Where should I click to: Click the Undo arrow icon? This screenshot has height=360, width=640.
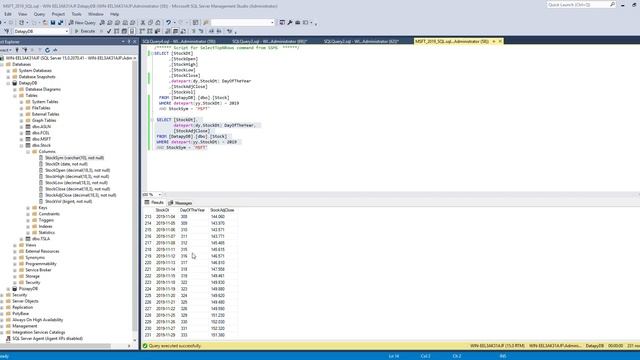coord(168,23)
